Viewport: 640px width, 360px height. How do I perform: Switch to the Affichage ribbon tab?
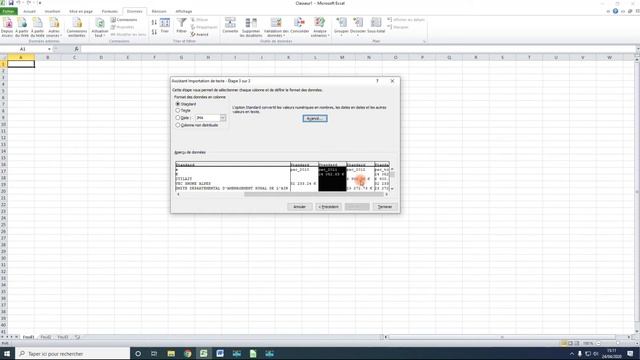184,11
